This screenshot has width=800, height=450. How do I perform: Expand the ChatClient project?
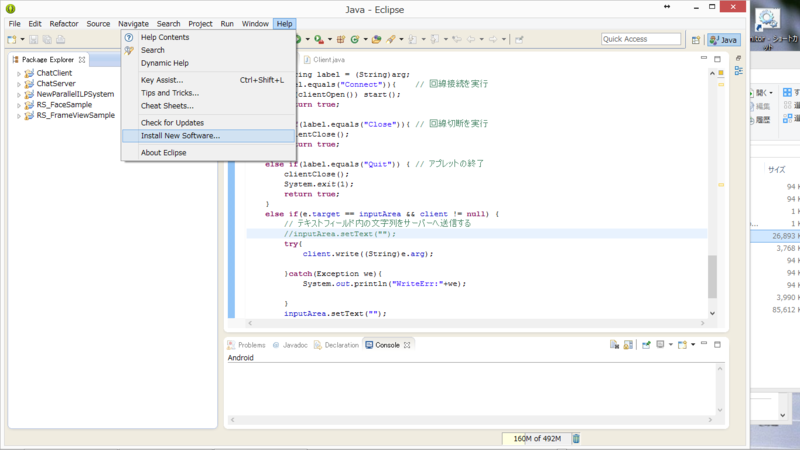[19, 73]
